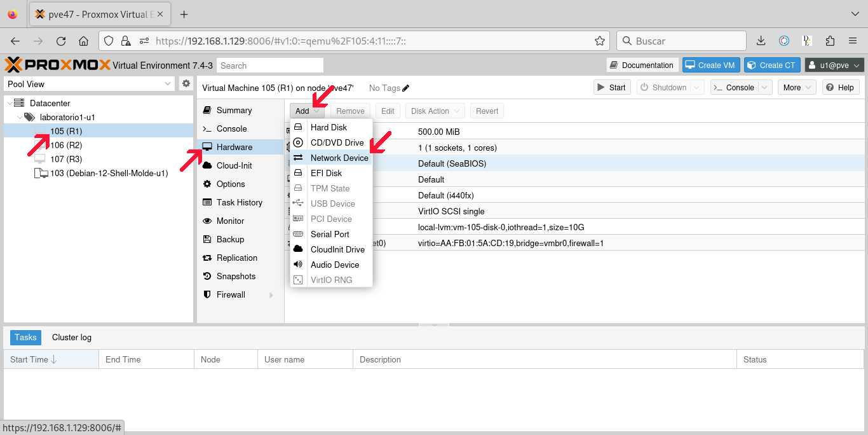Click the pencil icon beside No Tags

click(406, 88)
